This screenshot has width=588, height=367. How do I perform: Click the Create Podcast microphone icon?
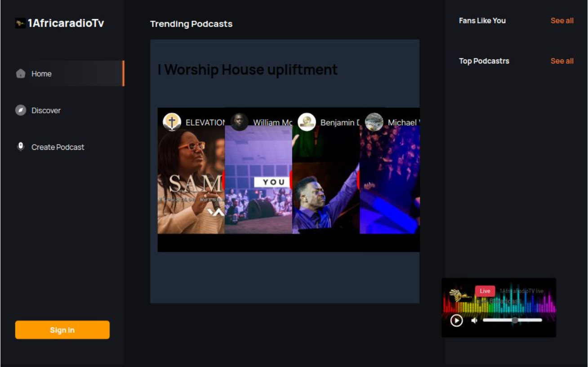[21, 147]
